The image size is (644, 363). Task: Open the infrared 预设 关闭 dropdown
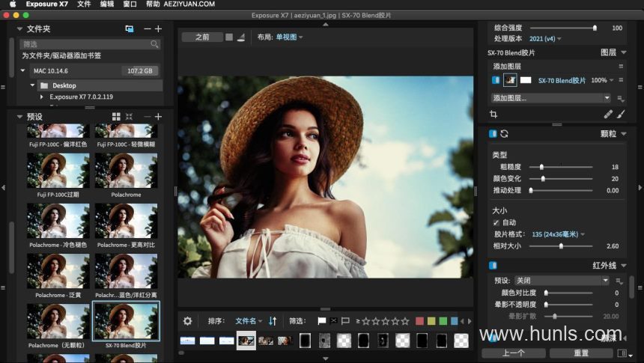562,281
